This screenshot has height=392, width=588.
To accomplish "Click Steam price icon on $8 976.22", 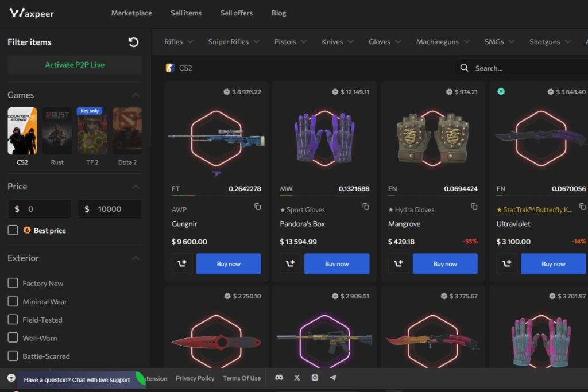I will (226, 92).
